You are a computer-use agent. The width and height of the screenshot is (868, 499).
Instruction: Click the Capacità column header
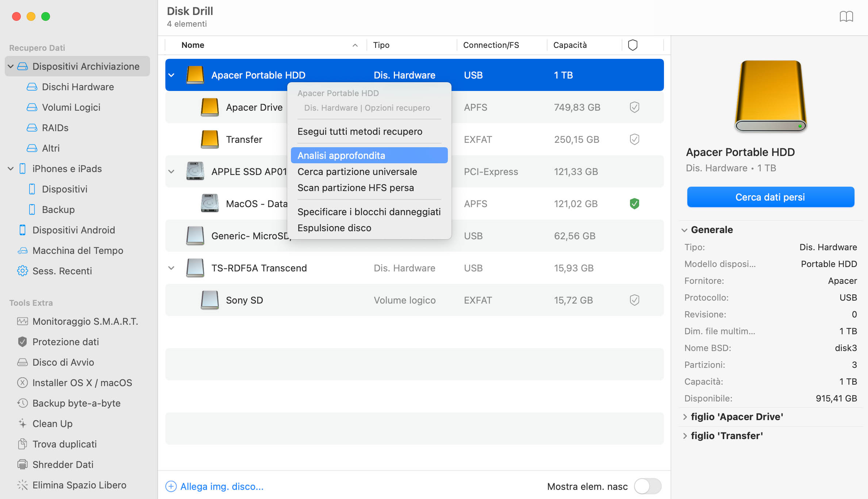[570, 45]
